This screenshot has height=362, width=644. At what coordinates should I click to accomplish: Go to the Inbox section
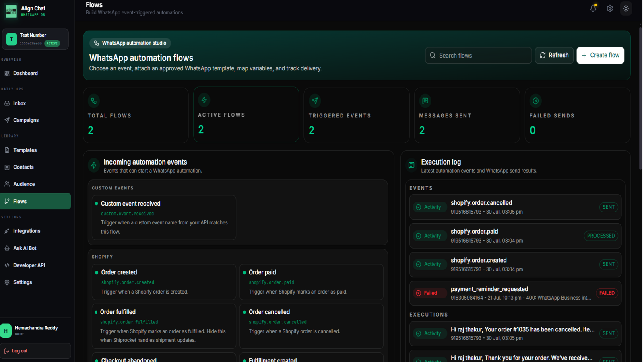35,103
